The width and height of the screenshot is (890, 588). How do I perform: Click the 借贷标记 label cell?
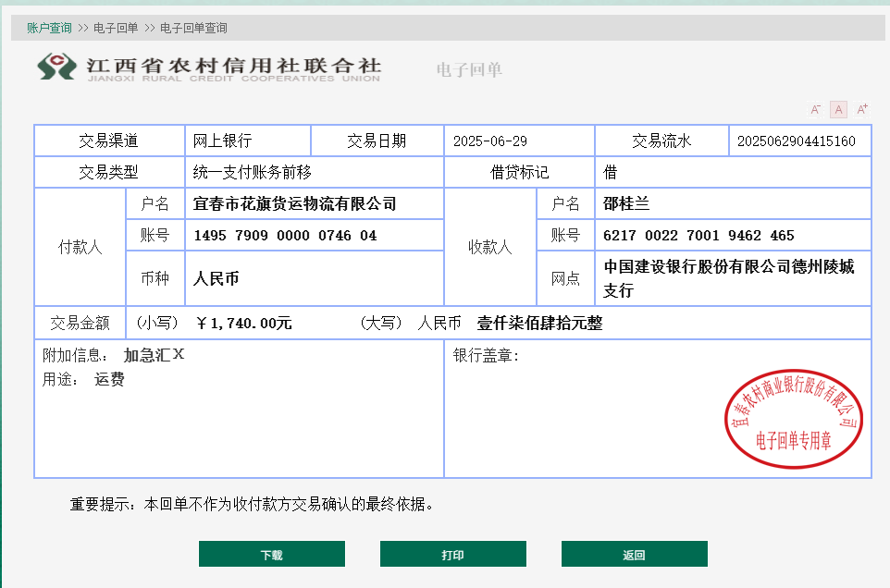(x=519, y=172)
